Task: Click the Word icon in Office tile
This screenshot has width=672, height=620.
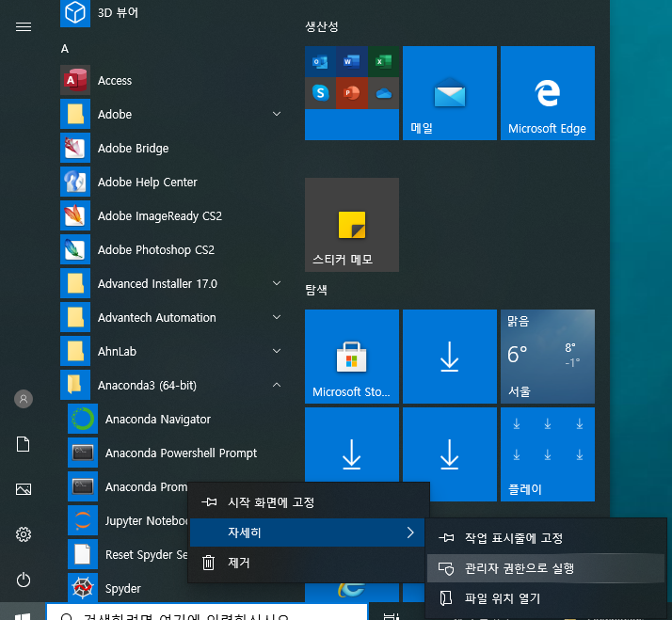Action: (352, 62)
